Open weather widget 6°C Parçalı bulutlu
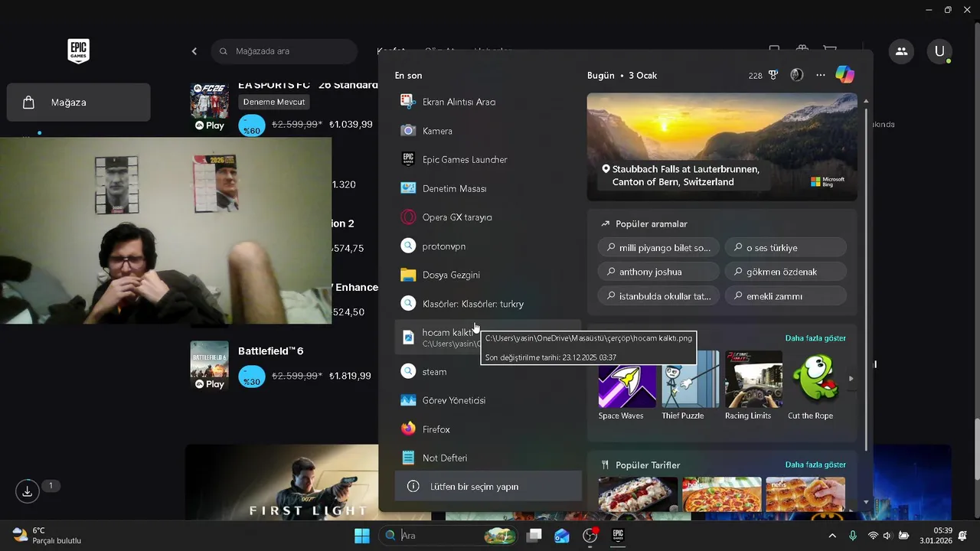The height and width of the screenshot is (551, 980). pyautogui.click(x=47, y=536)
